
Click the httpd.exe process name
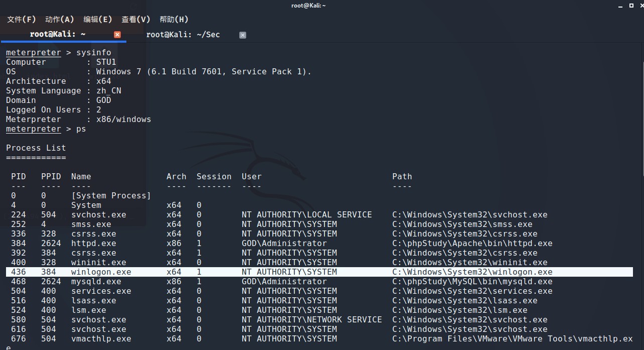[x=94, y=244]
